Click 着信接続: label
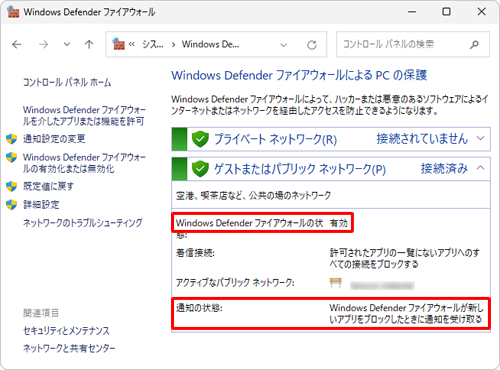The height and width of the screenshot is (370, 500). [x=195, y=253]
